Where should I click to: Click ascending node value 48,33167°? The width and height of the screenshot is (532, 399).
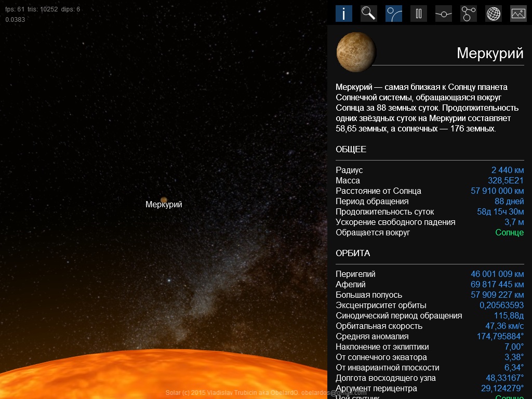point(504,378)
